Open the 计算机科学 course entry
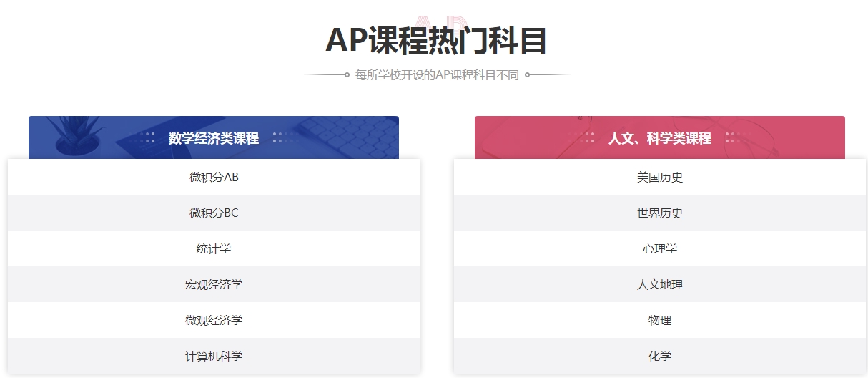 (214, 356)
